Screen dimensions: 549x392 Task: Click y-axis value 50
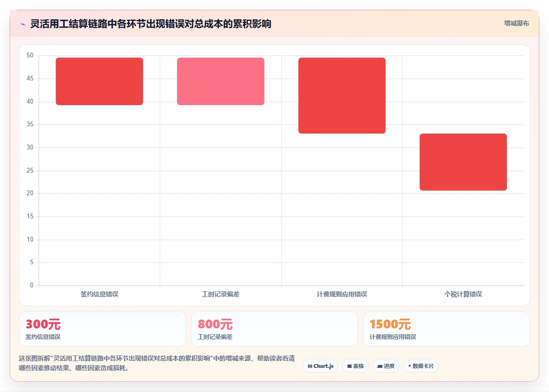[30, 55]
